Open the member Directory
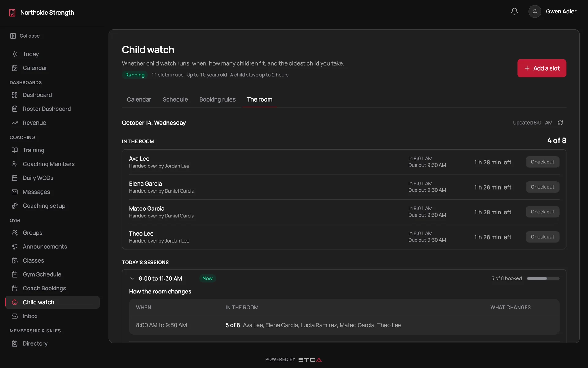Image resolution: width=588 pixels, height=368 pixels. [35, 343]
